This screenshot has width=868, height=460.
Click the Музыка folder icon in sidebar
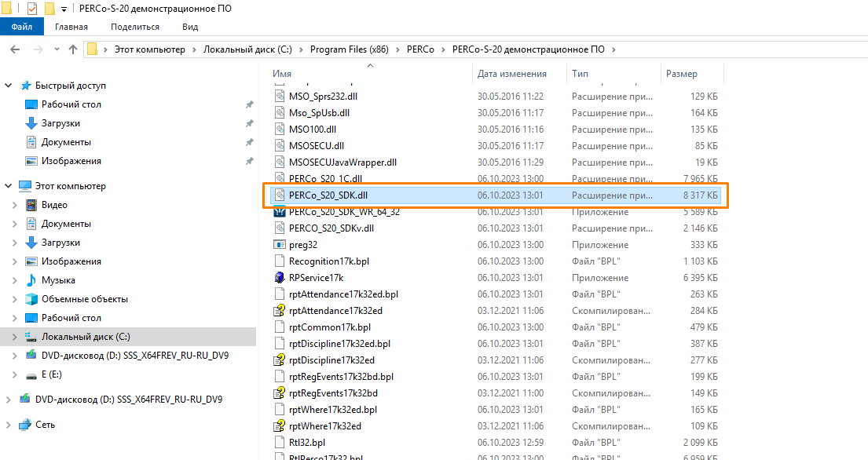[31, 280]
